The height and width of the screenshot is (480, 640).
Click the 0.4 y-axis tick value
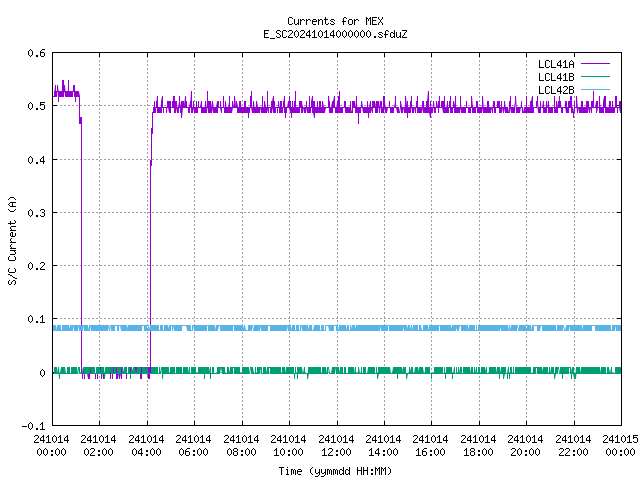[36, 160]
